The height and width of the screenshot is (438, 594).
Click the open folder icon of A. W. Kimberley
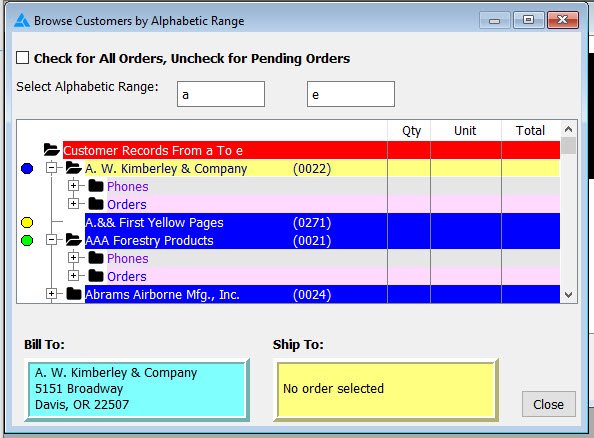73,168
